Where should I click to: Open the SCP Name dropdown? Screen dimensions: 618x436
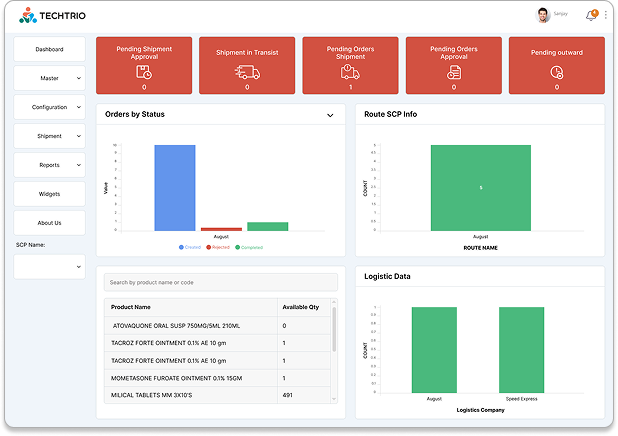coord(49,266)
